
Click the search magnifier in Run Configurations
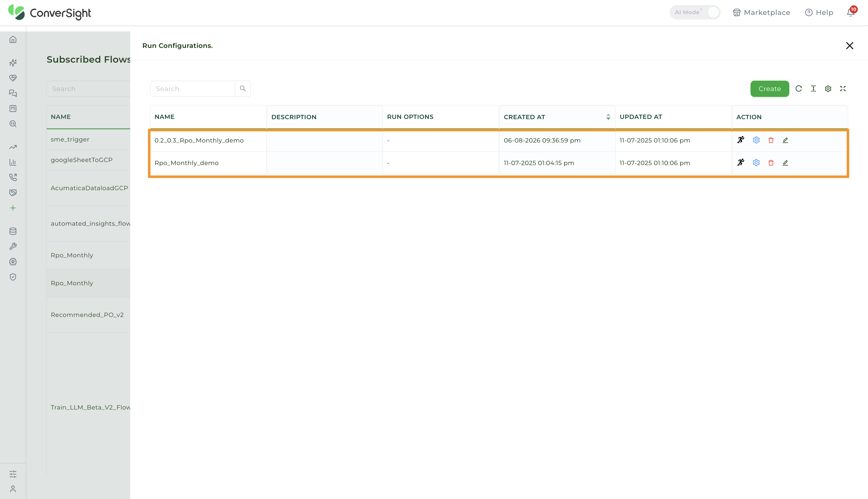pyautogui.click(x=243, y=89)
